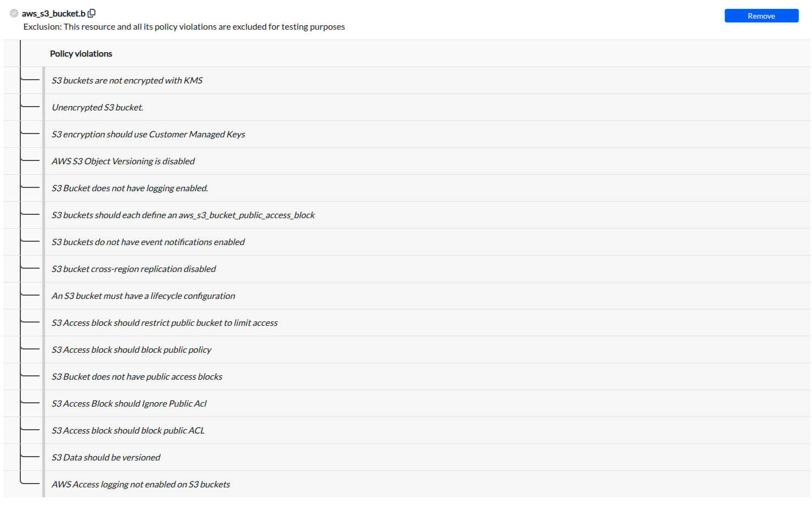Click 'S3 bucket cross-region replication disabled'
812x505 pixels.
point(133,269)
